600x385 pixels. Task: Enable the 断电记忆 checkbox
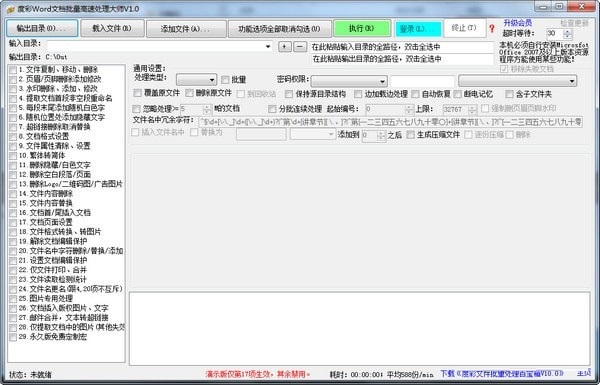[x=458, y=94]
